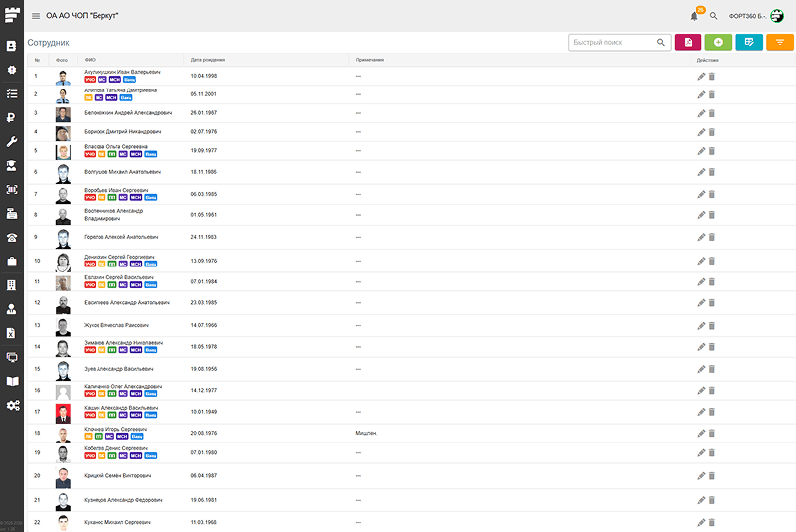Screen dimensions: 796x532
Task: Edit Акулинушкин Иван Валерьевич using pencil icon
Action: point(701,76)
